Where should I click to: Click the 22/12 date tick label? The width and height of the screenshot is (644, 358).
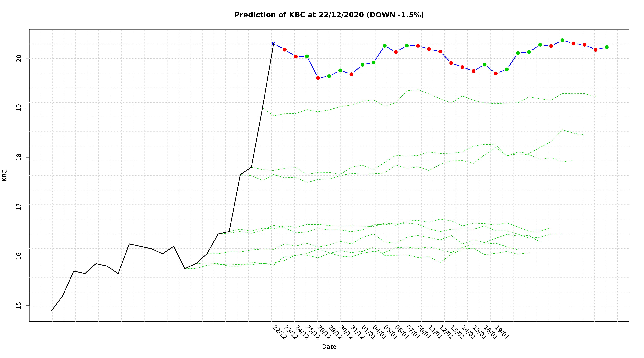point(280,332)
